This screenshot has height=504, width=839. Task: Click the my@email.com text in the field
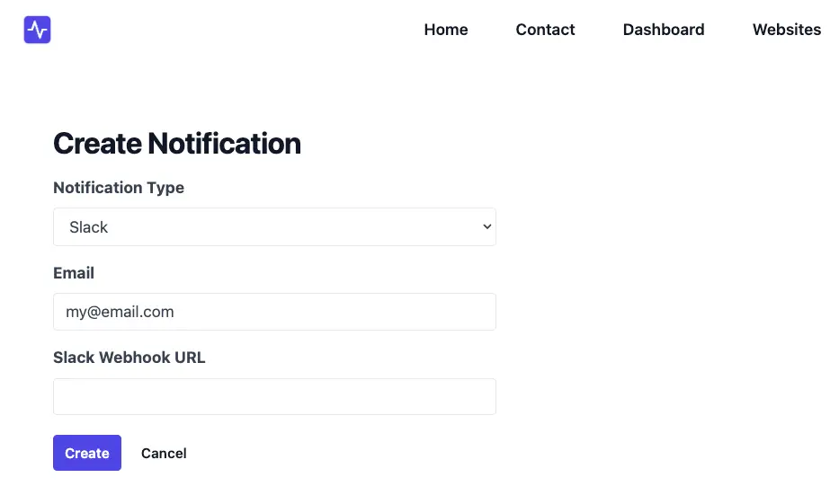pos(120,312)
